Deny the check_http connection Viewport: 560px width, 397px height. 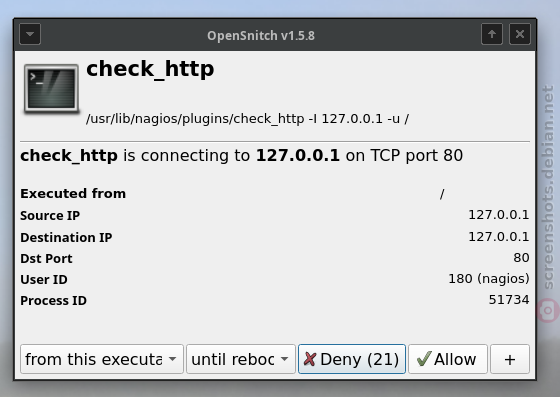click(x=352, y=359)
